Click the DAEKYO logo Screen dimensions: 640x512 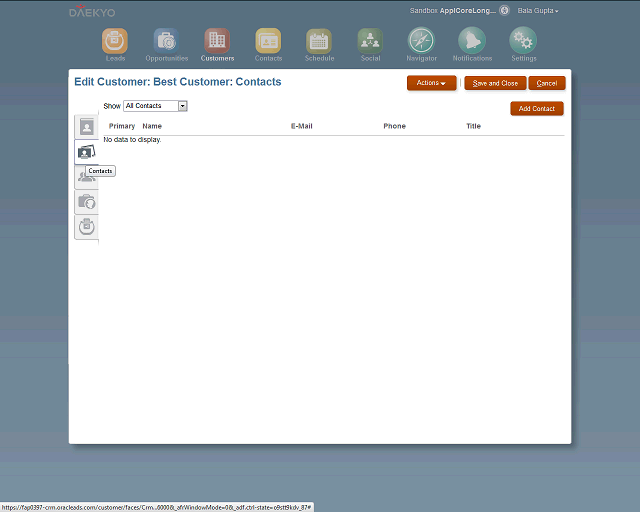coord(92,11)
